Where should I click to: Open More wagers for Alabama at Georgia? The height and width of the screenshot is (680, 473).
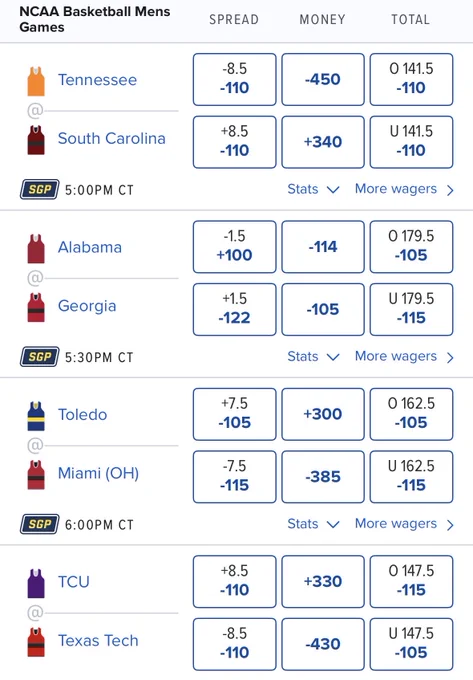point(404,356)
